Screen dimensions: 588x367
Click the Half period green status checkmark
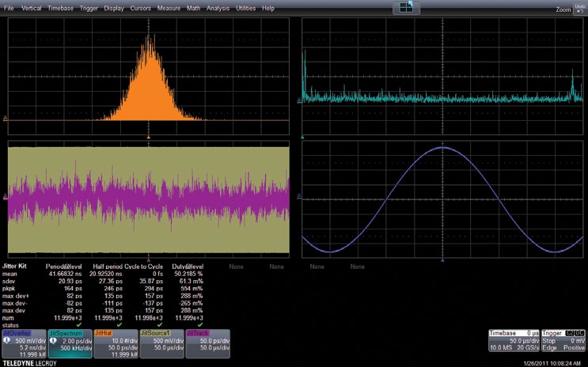119,324
